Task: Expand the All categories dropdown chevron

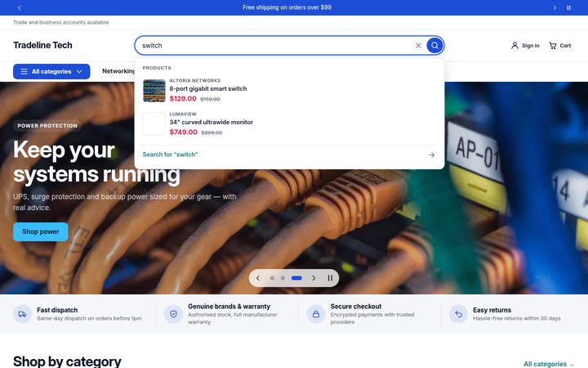Action: [79, 71]
